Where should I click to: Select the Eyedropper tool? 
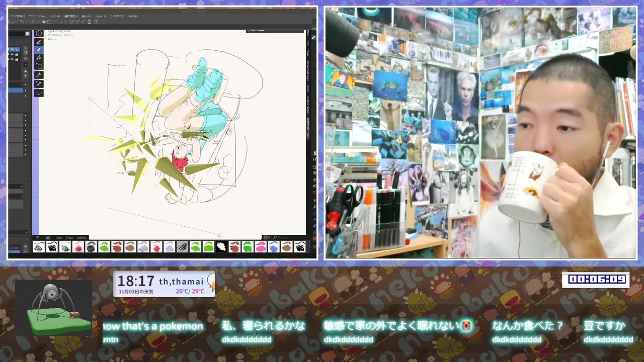(x=39, y=83)
